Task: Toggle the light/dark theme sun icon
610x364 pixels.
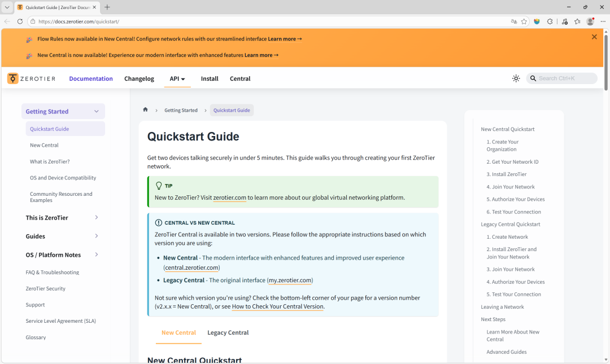Action: (516, 78)
